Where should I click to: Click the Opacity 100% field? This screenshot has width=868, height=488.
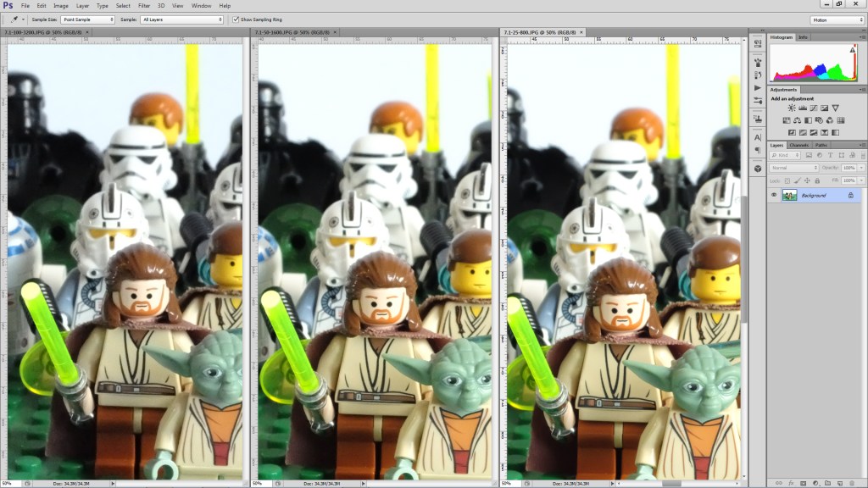pyautogui.click(x=849, y=168)
